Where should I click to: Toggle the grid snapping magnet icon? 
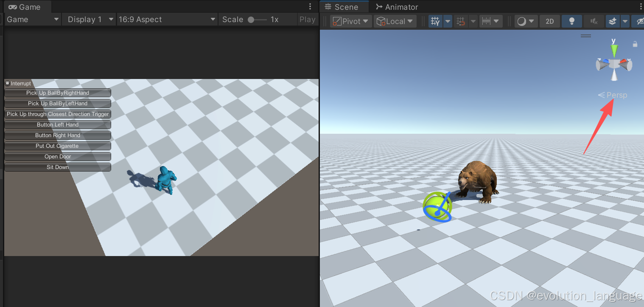tap(460, 21)
